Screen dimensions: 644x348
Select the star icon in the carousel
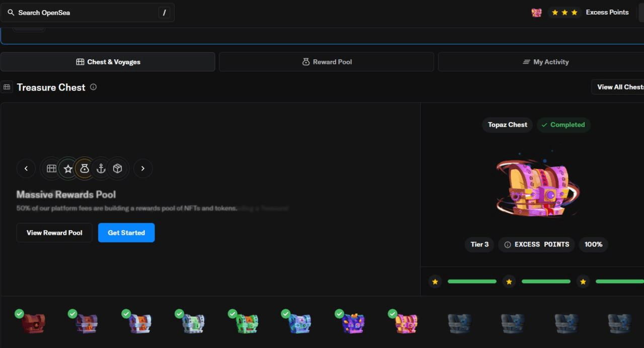tap(68, 168)
